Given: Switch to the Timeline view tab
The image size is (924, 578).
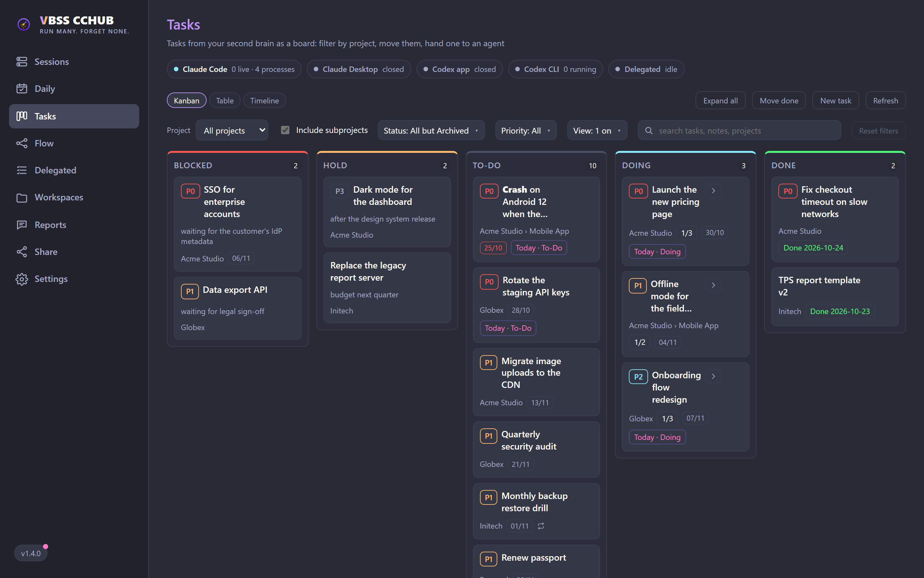Looking at the screenshot, I should [x=265, y=101].
